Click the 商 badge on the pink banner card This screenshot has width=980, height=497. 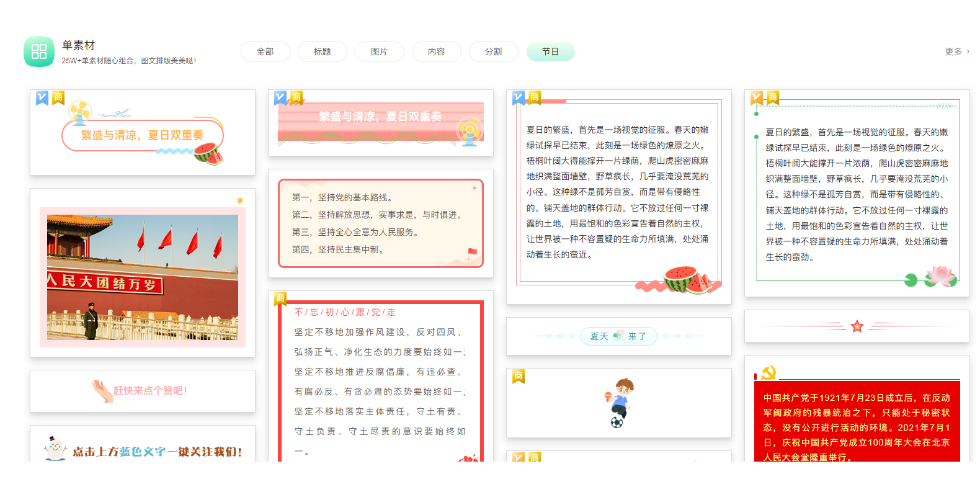click(296, 97)
